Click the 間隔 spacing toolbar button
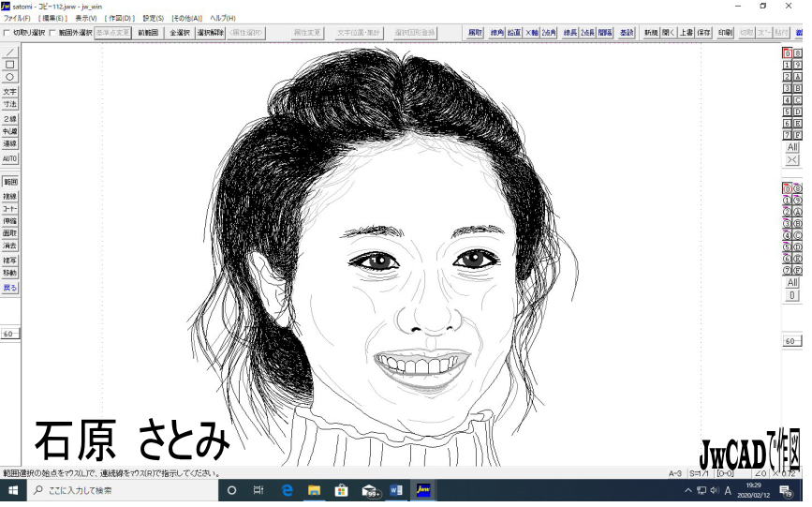 [605, 33]
